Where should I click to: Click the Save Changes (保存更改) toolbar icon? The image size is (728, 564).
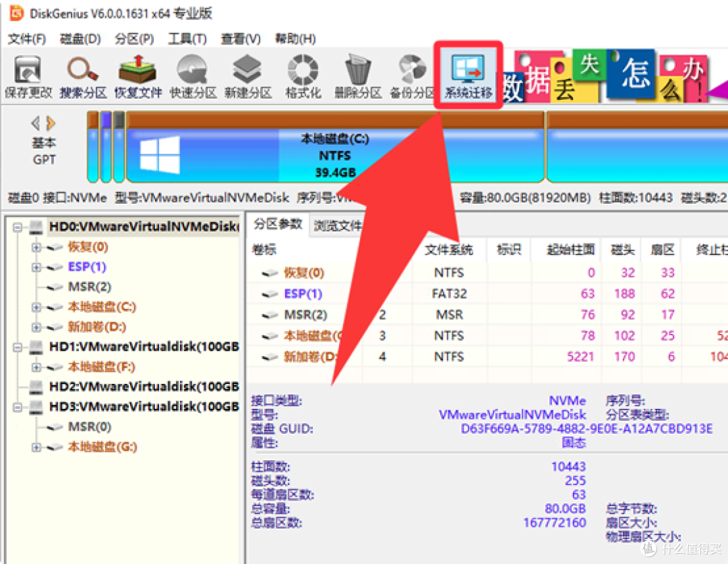point(28,77)
